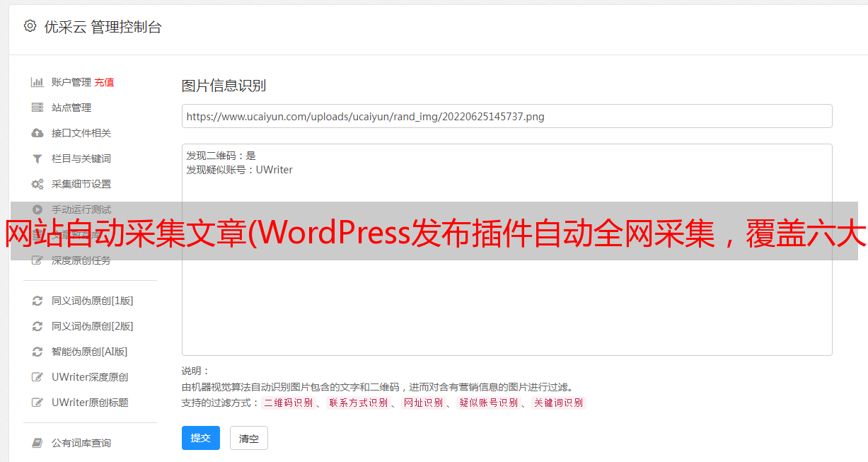868x462 pixels.
Task: Open the red 充值 recharge link
Action: pos(104,82)
